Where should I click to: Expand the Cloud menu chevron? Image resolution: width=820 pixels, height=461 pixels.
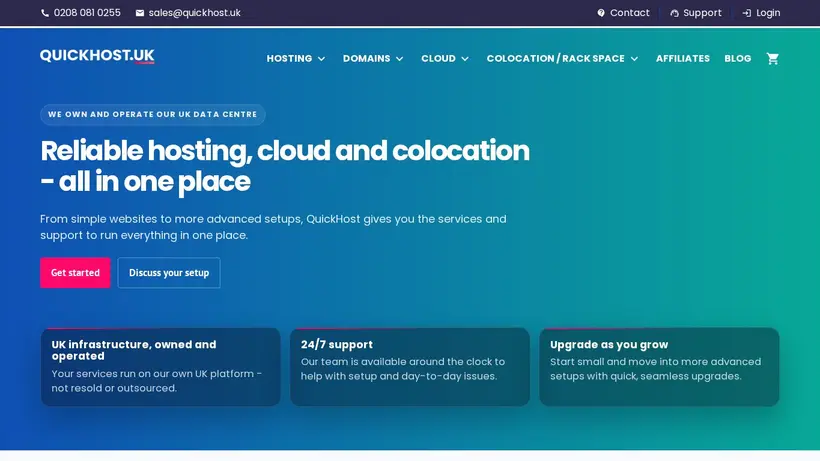point(465,59)
